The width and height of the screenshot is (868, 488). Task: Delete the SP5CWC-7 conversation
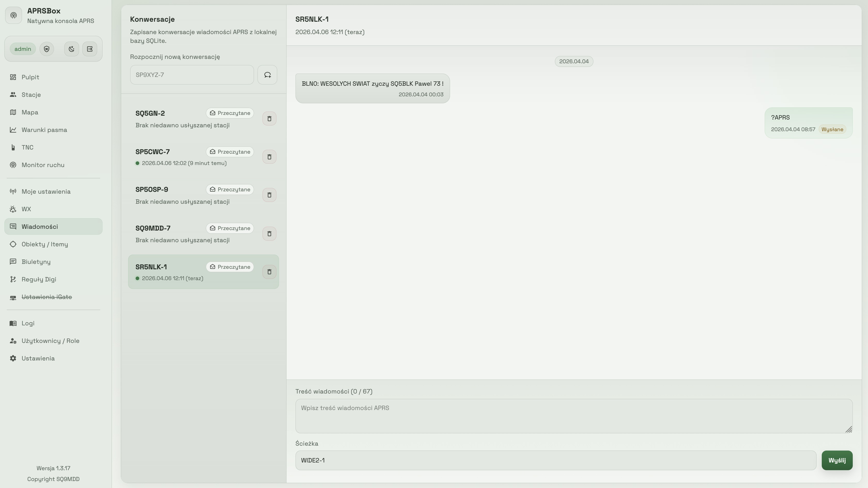tap(269, 157)
